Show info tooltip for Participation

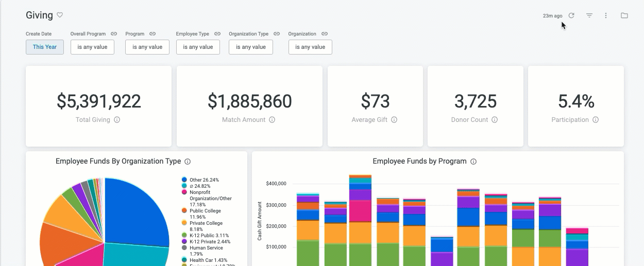(596, 120)
